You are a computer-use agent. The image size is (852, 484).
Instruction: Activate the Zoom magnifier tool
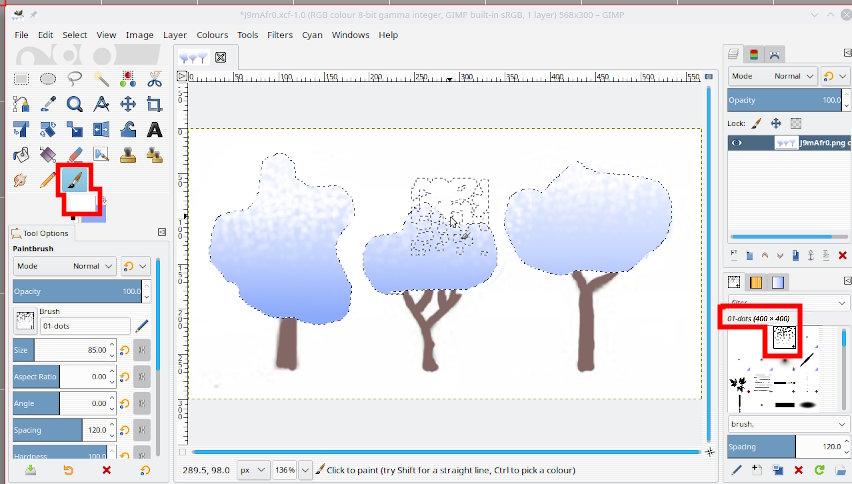[x=74, y=104]
